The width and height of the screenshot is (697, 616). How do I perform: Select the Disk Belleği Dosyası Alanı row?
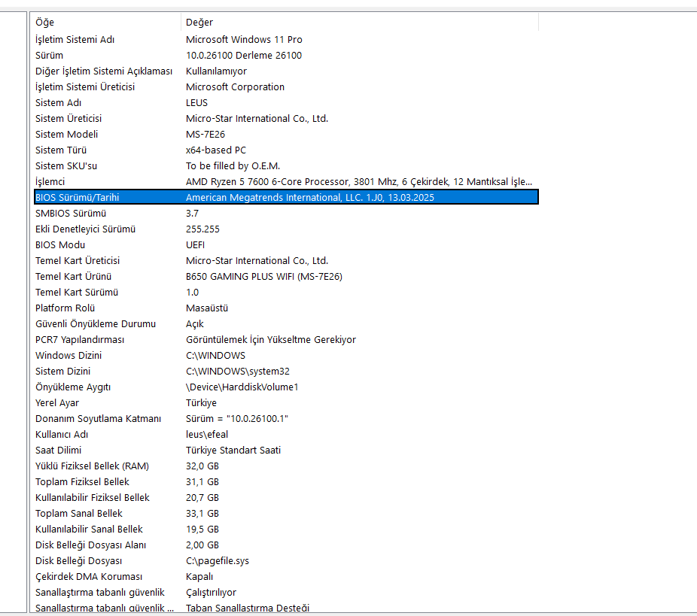tap(286, 545)
